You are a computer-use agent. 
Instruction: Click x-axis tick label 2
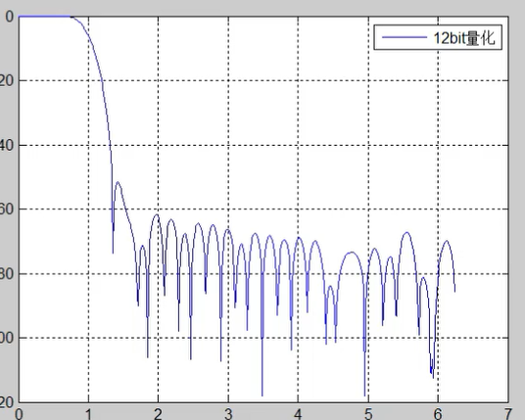158,414
